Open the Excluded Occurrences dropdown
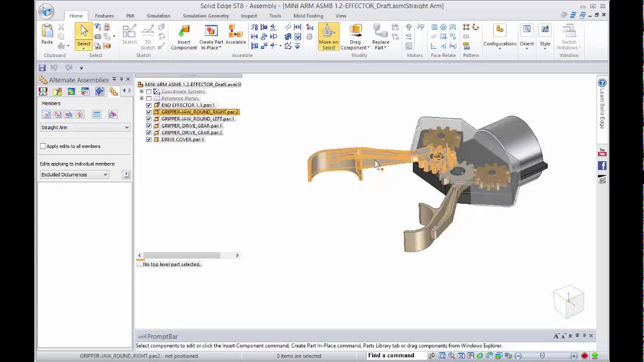The width and height of the screenshot is (644, 362). tap(75, 175)
